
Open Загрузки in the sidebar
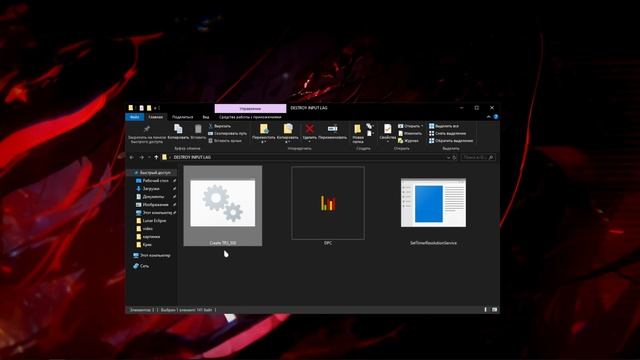point(151,189)
